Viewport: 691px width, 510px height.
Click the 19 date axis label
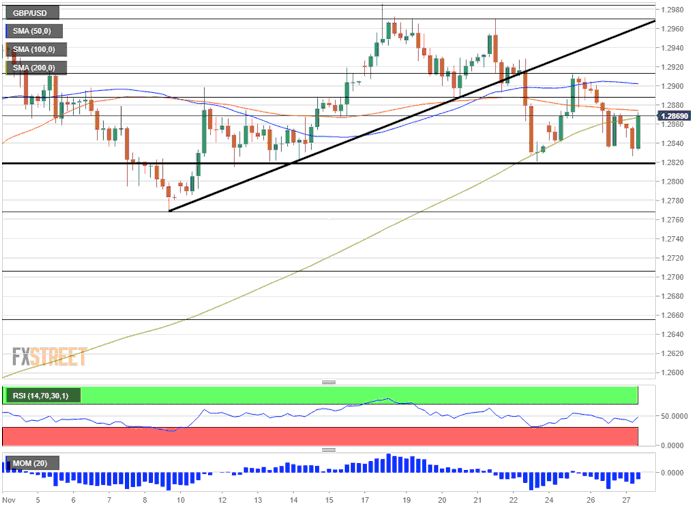pos(406,500)
